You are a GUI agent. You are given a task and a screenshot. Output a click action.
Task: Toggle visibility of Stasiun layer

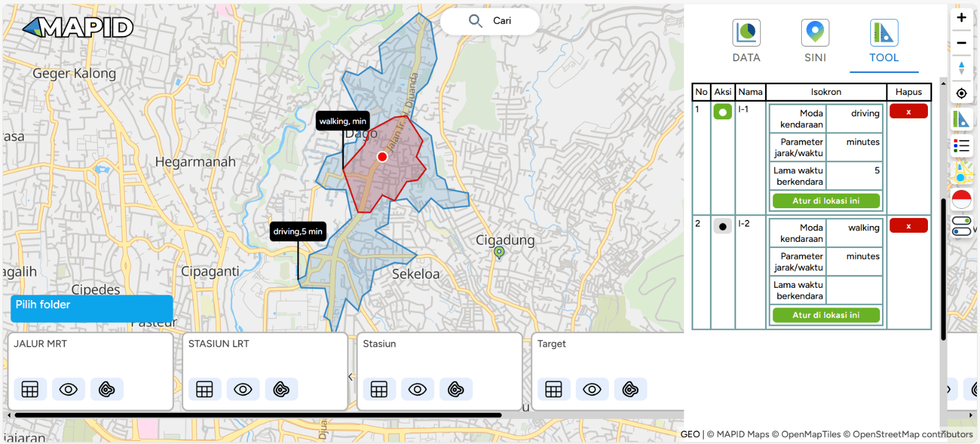[x=418, y=389]
